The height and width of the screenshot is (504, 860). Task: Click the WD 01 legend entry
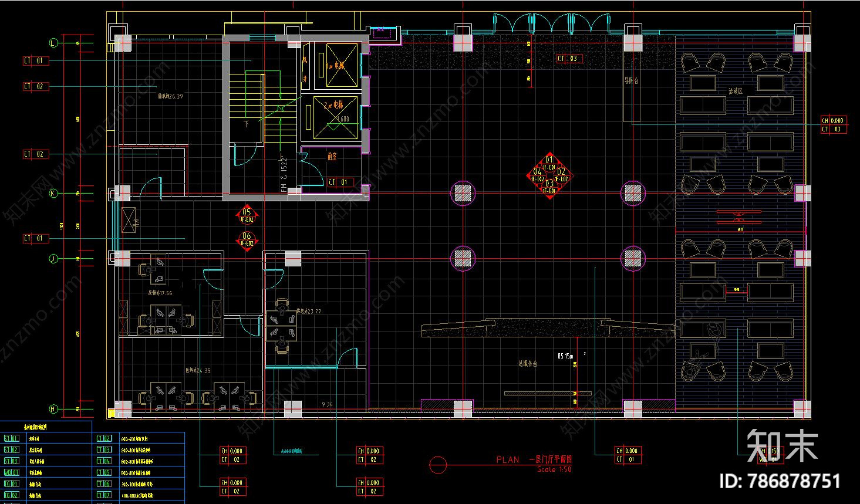(11, 472)
